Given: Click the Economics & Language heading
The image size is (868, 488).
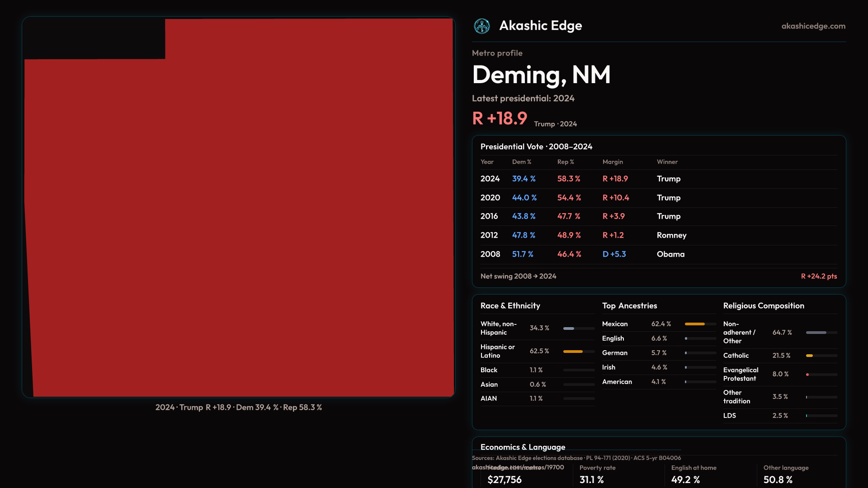Looking at the screenshot, I should point(523,447).
